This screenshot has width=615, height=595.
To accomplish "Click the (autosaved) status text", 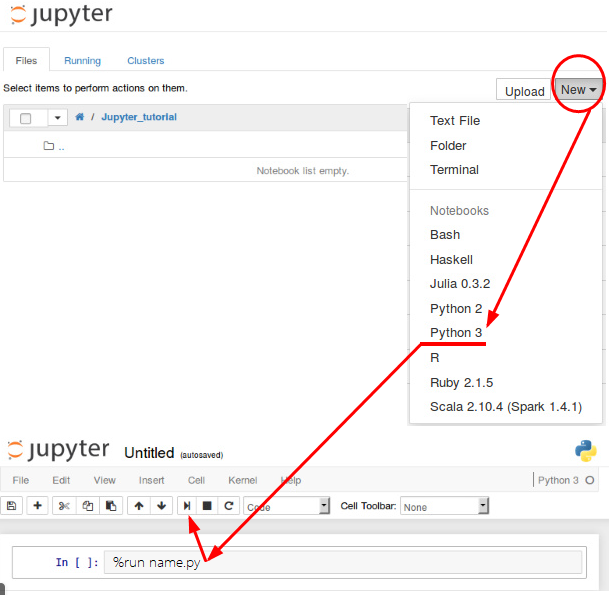I will tap(202, 455).
